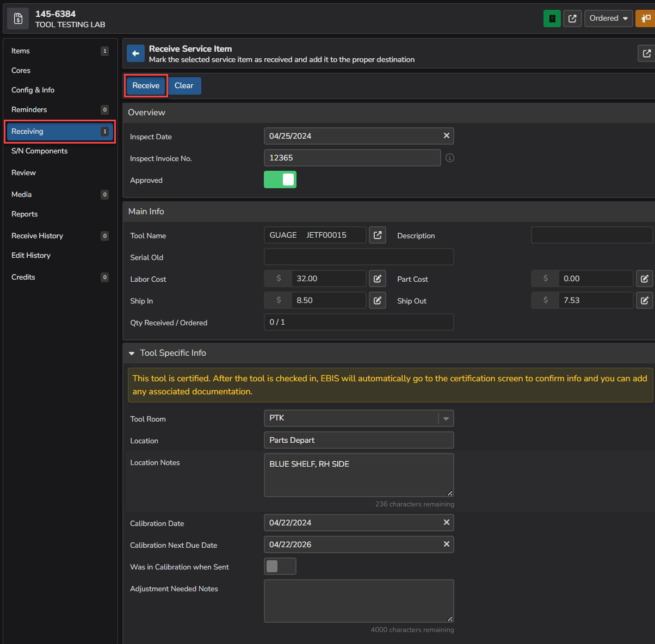Open S/N Components from the sidebar

pos(39,151)
